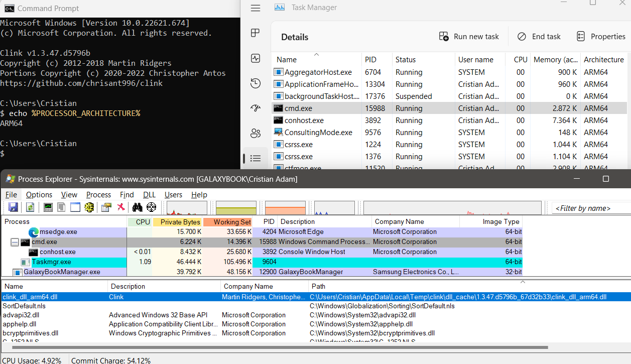Select msedge.exe row in Process Explorer
This screenshot has width=631, height=364.
tap(261, 232)
